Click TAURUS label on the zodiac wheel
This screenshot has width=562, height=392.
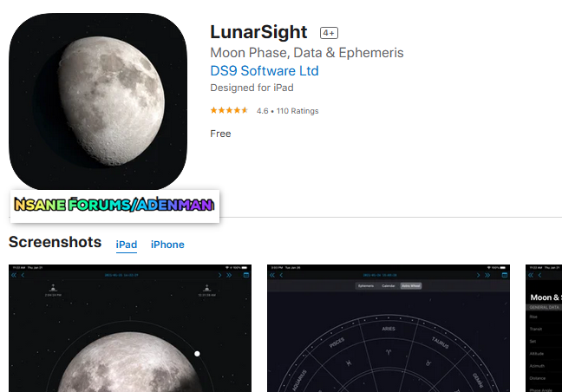[440, 343]
